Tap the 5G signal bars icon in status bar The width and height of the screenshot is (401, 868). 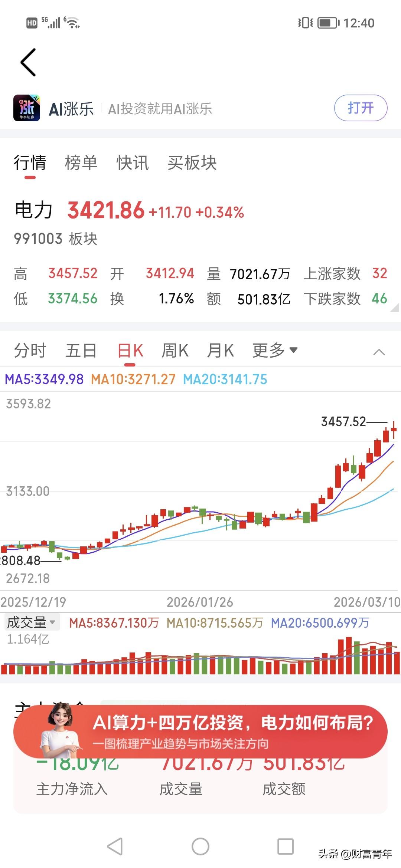[x=51, y=23]
